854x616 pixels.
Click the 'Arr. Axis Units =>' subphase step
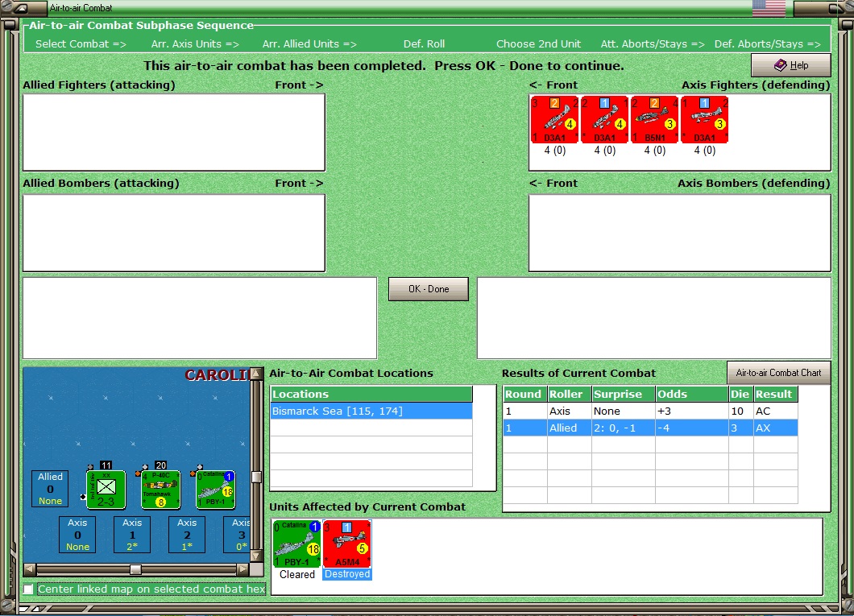[x=195, y=44]
